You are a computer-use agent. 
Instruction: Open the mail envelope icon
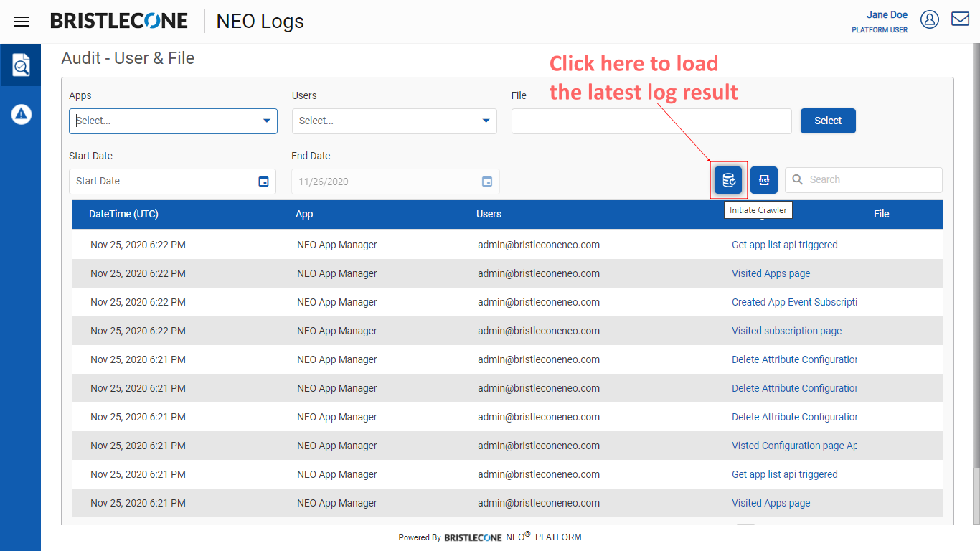click(x=960, y=19)
